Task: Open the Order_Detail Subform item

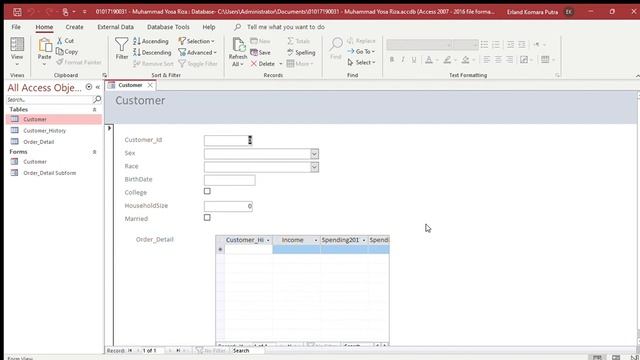Action: pyautogui.click(x=54, y=173)
